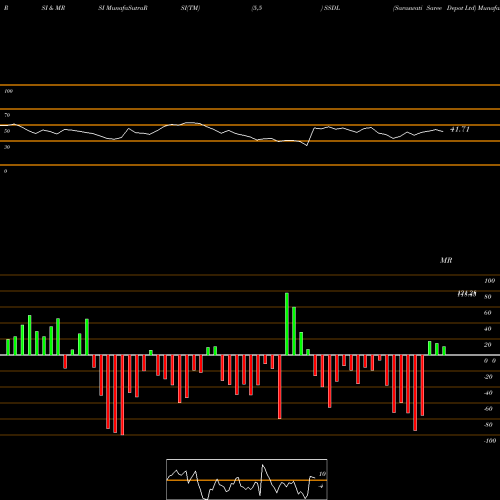500x500 pixels.
Task: Click the 'SI & MR' header label
Action: 53,8
